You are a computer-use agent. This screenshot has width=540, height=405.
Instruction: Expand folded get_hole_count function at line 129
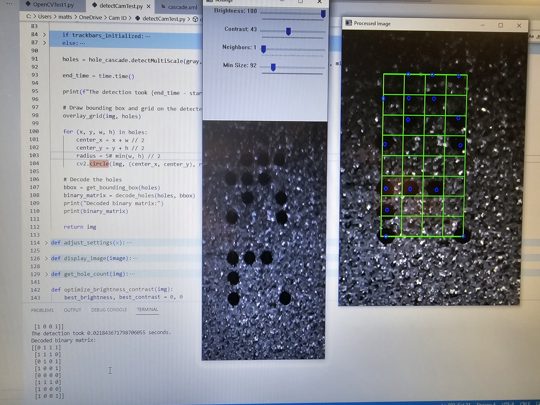click(x=46, y=274)
